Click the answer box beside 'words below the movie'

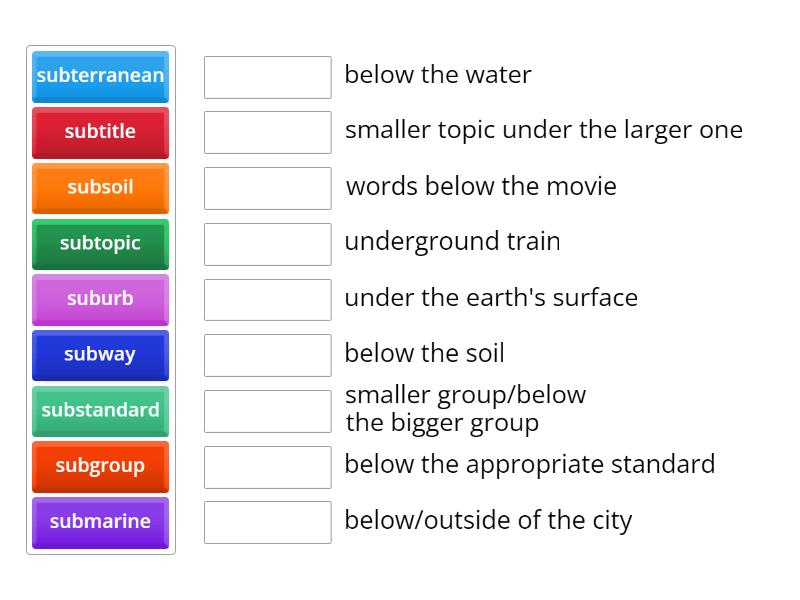(x=267, y=188)
